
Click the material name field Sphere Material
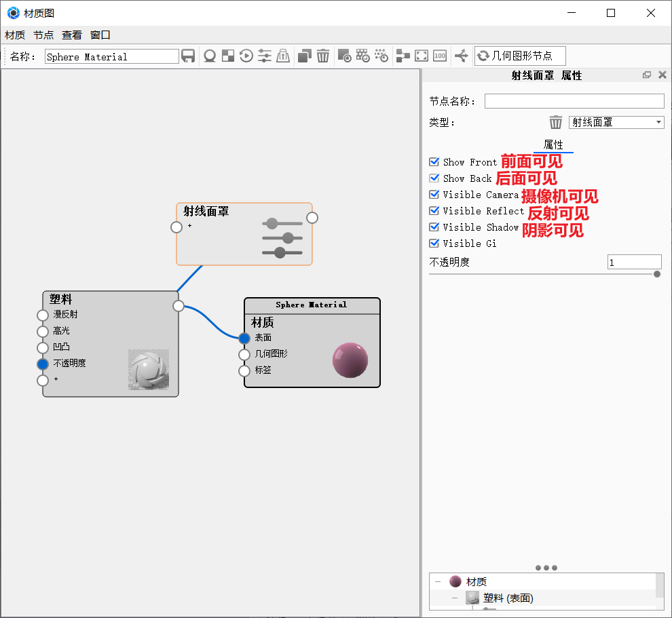click(x=111, y=57)
